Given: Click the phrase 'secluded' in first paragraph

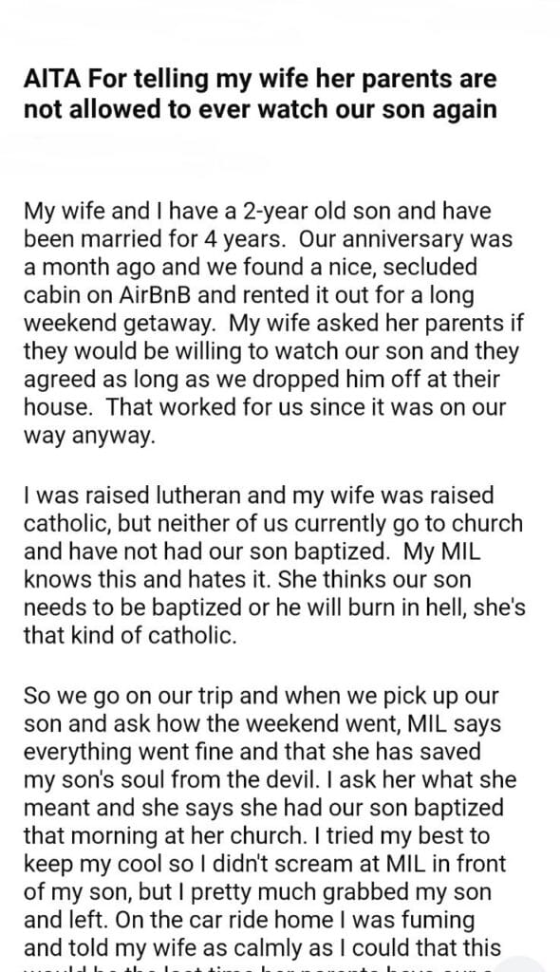Looking at the screenshot, I should click(x=430, y=267).
